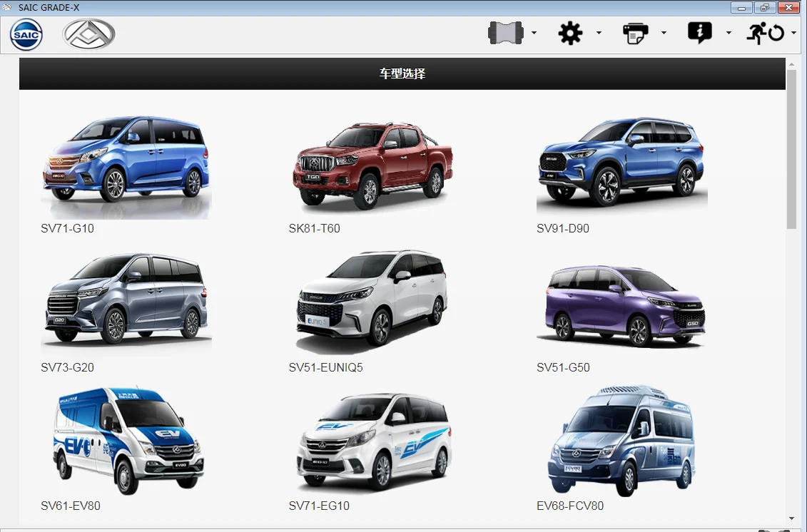807x532 pixels.
Task: Select the purple SV51-G50 MPV image
Action: click(x=621, y=306)
